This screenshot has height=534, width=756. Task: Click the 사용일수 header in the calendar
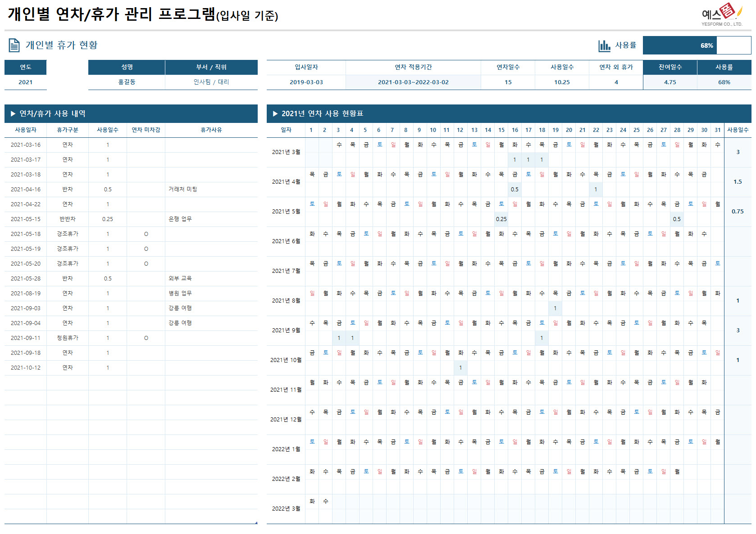[x=738, y=130]
